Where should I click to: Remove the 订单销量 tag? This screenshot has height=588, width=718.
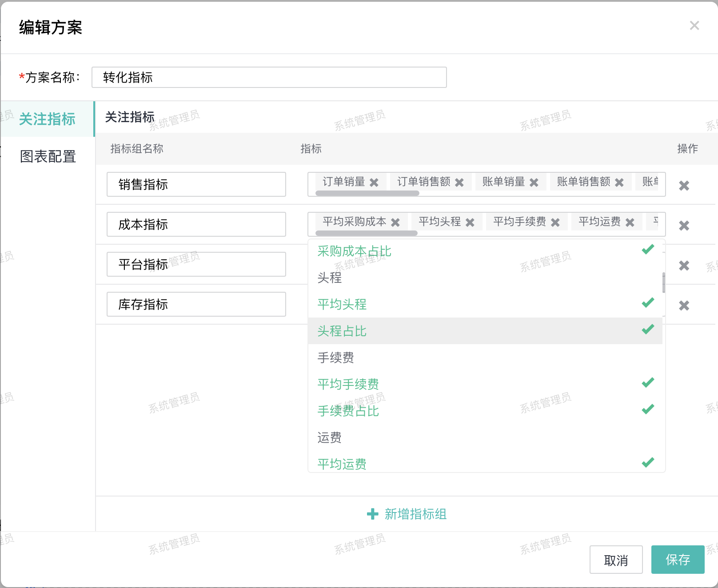point(374,183)
